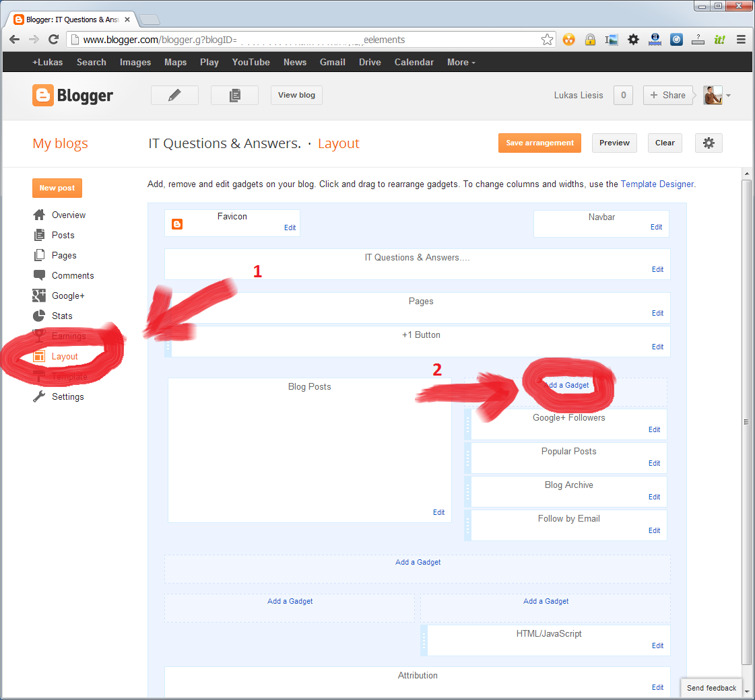Click full-width Add a Gadget below Blog Posts

click(x=418, y=562)
